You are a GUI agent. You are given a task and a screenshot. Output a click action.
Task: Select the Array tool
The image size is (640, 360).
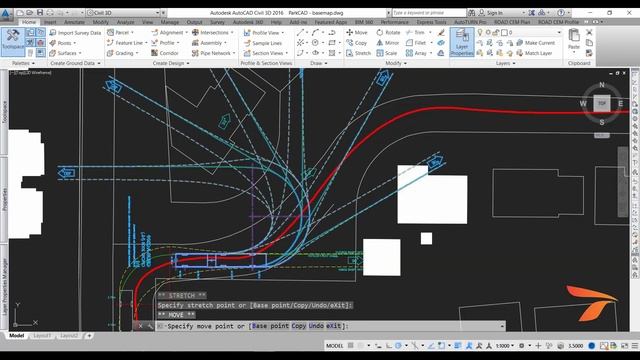pos(416,53)
